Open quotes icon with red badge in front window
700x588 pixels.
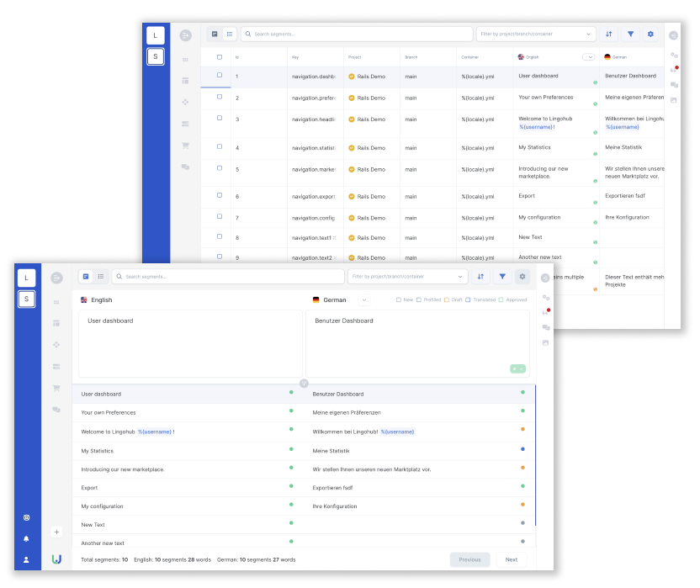point(545,311)
